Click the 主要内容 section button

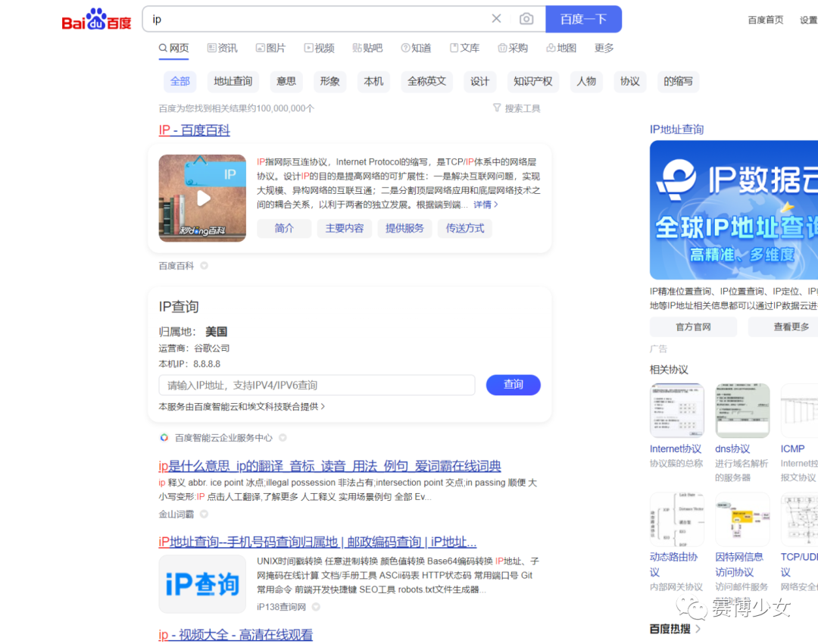[345, 228]
